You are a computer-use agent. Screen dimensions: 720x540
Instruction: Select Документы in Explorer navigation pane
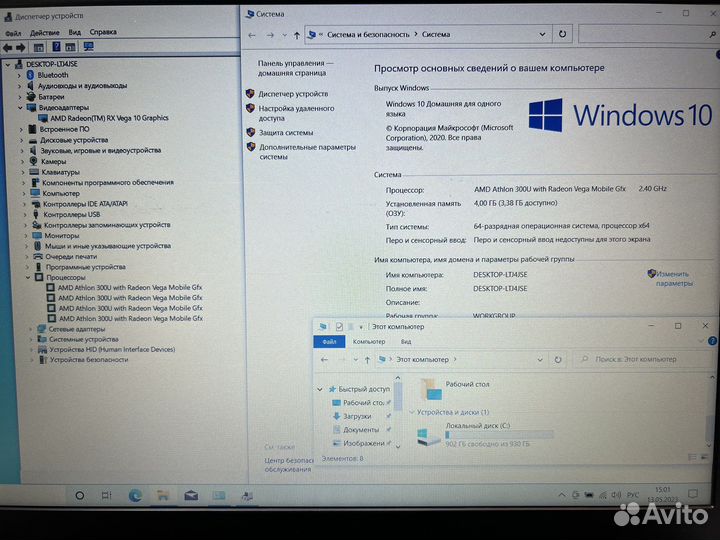click(361, 430)
